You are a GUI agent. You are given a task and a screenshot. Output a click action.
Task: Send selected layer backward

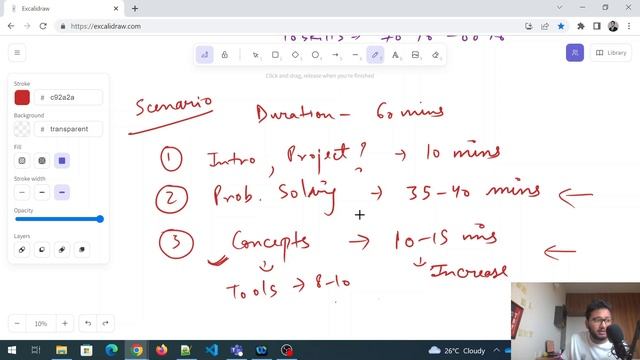tap(42, 249)
